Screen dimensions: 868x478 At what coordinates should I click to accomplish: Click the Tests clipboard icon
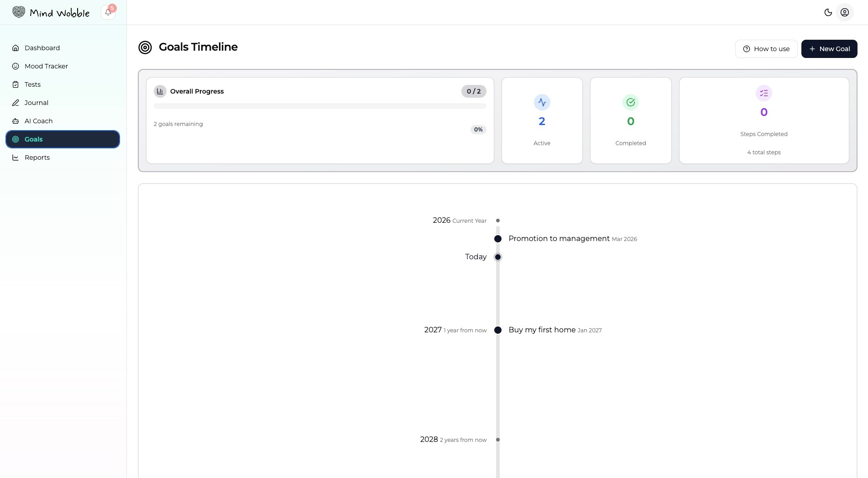(x=16, y=84)
